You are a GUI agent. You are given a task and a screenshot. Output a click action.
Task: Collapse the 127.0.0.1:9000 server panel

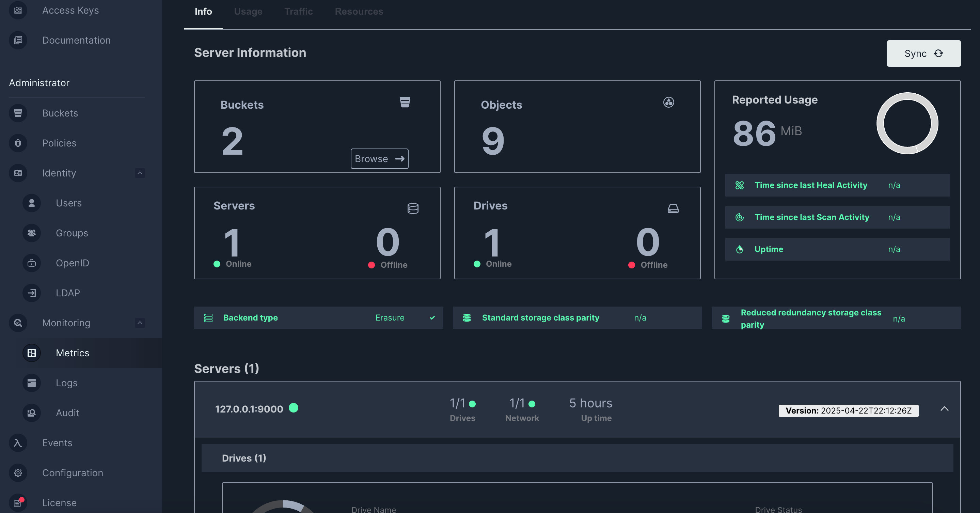pos(944,409)
